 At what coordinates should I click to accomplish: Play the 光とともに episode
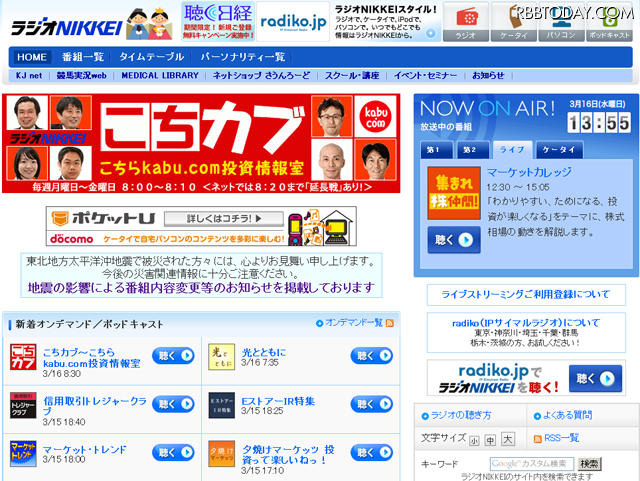pyautogui.click(x=371, y=356)
